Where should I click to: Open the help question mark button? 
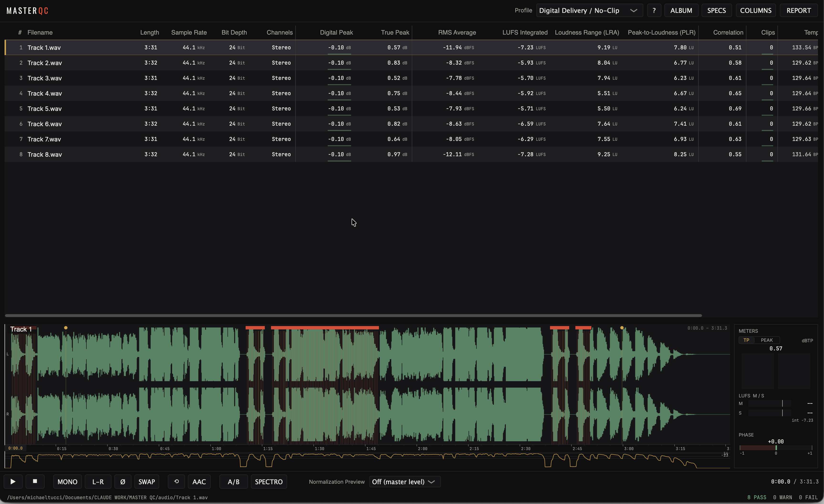[654, 10]
